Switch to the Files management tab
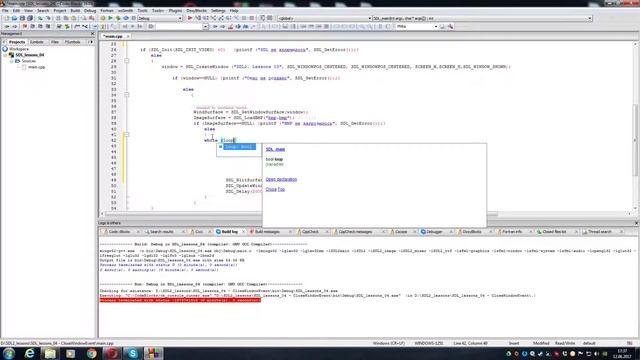 [55, 42]
